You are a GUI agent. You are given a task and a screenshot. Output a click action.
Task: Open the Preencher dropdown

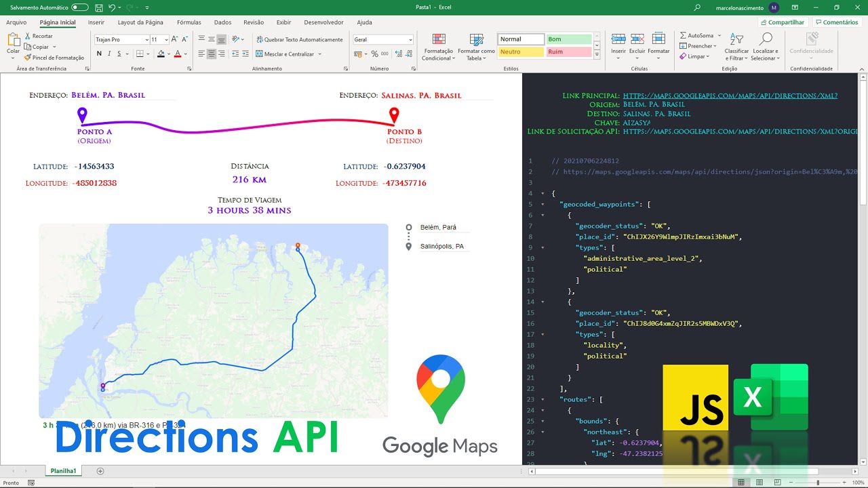click(x=698, y=46)
